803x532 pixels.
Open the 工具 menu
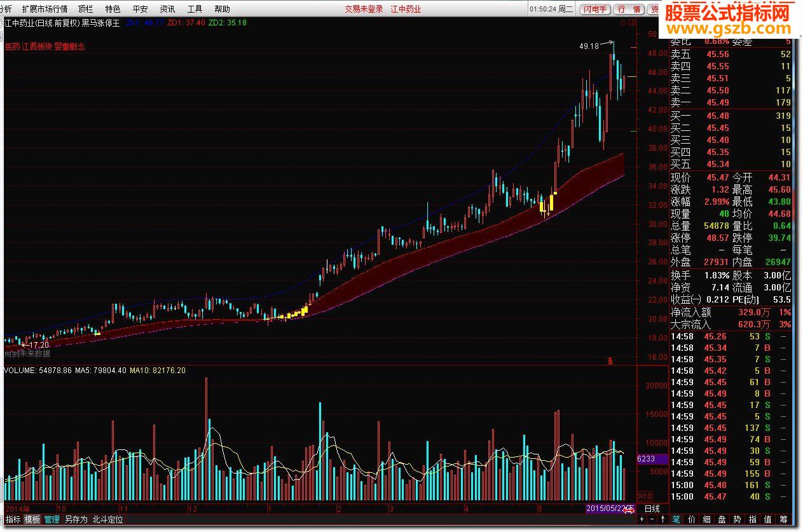coord(195,9)
